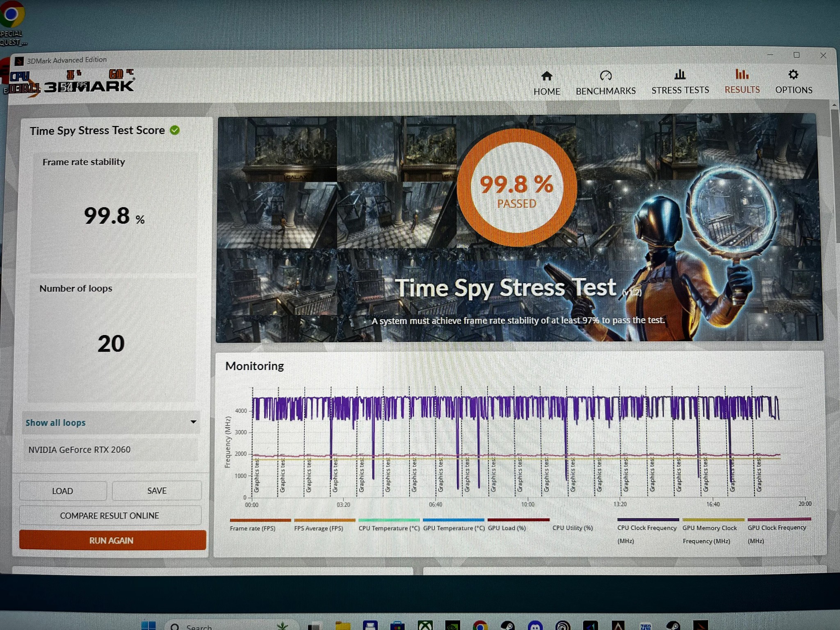Toggle the FPS Average (FPS) legend entry

[324, 525]
